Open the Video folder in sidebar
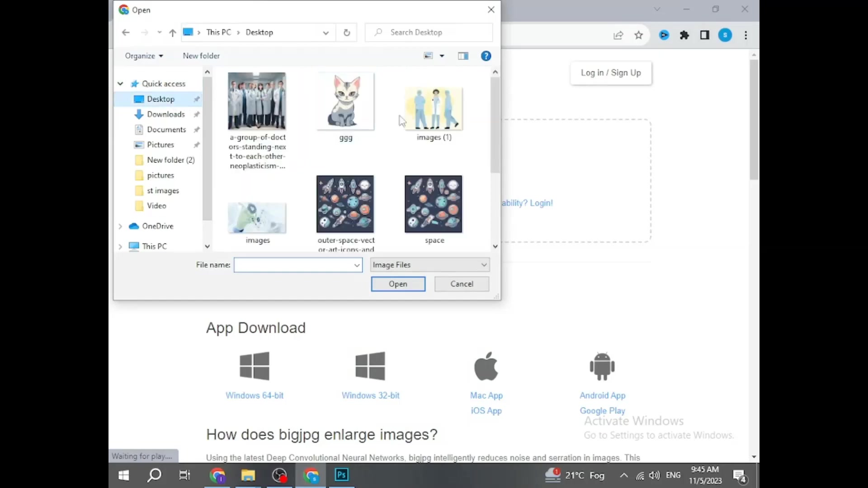The image size is (868, 488). click(156, 206)
